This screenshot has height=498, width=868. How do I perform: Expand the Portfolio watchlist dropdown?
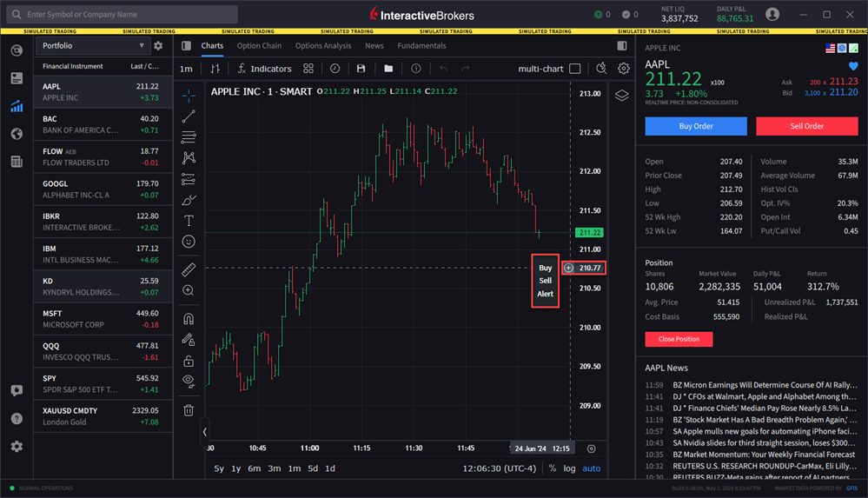click(x=92, y=45)
